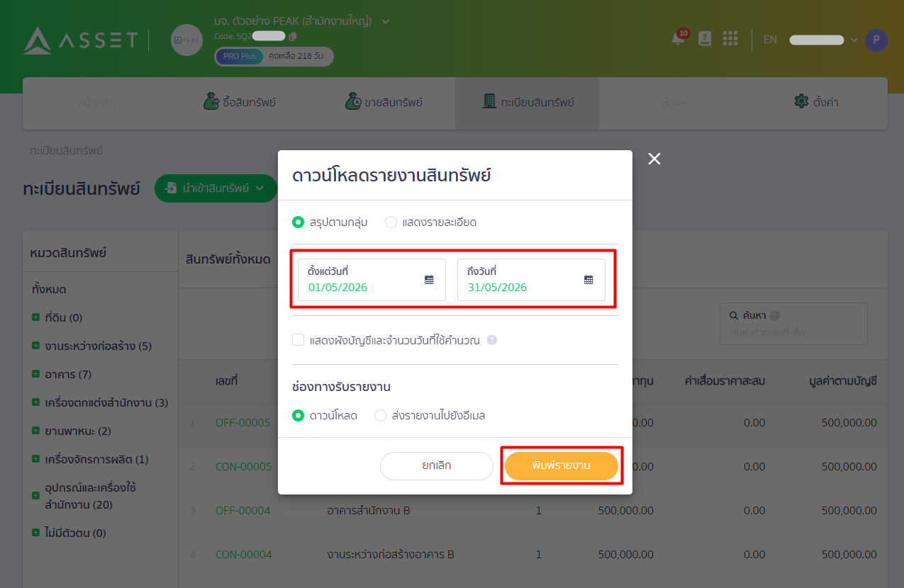Click the building icon in asset register tab

click(489, 101)
